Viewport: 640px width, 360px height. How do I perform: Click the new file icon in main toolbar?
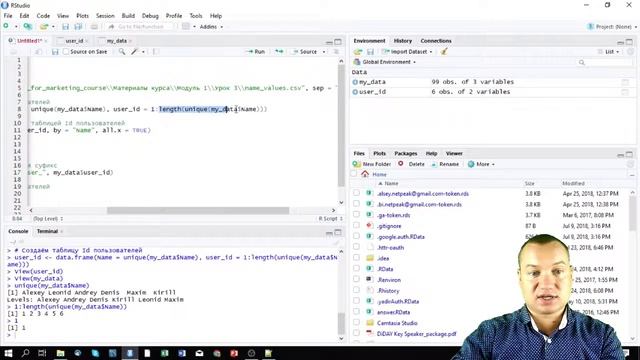click(x=6, y=27)
